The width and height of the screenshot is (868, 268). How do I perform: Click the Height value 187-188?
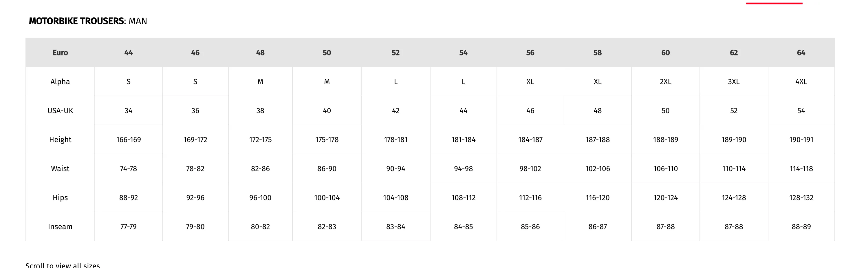[597, 140]
